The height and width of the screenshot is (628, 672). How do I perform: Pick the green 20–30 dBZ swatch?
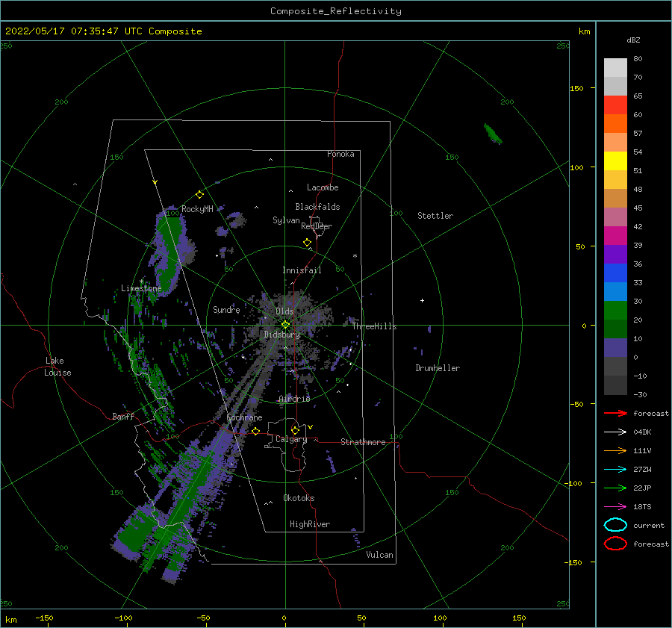[x=615, y=311]
